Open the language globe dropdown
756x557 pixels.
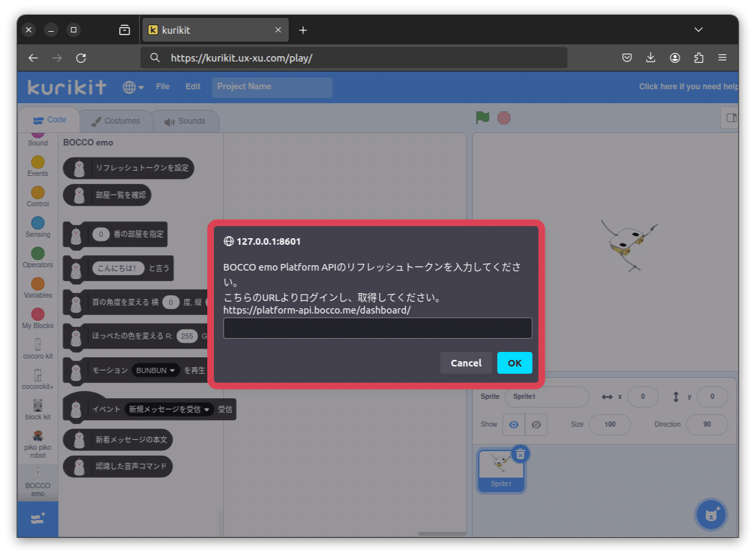pos(132,87)
